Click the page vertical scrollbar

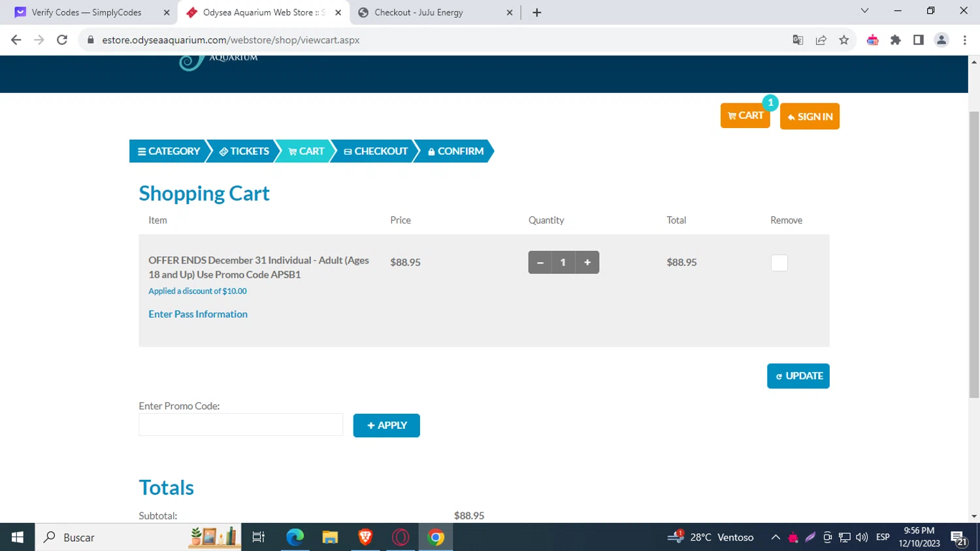point(974,255)
